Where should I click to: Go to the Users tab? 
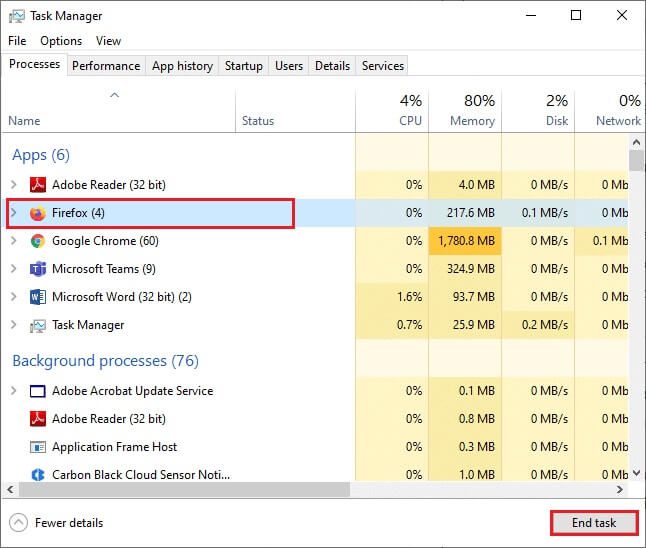[x=289, y=66]
